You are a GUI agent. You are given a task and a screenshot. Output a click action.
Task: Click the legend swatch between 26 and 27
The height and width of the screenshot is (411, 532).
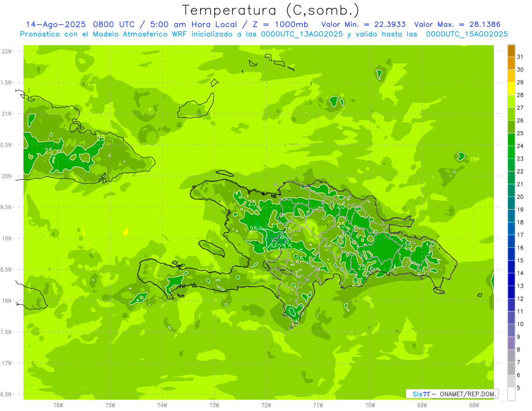pyautogui.click(x=511, y=114)
